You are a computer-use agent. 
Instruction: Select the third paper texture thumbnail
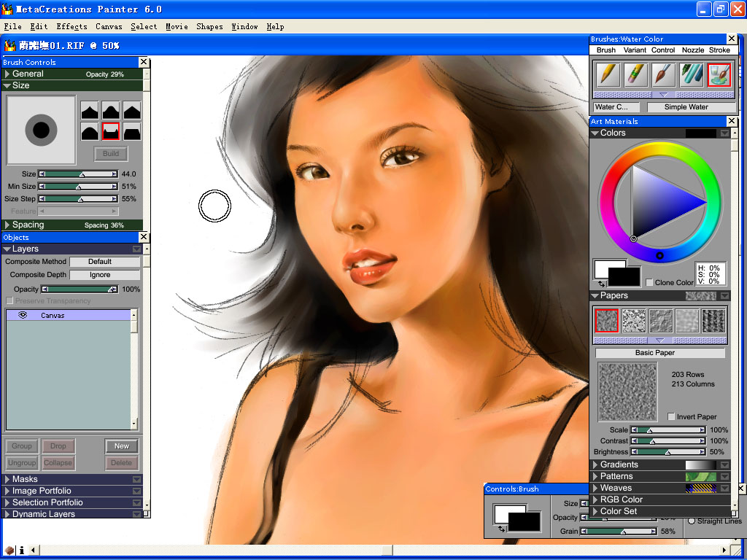(660, 321)
